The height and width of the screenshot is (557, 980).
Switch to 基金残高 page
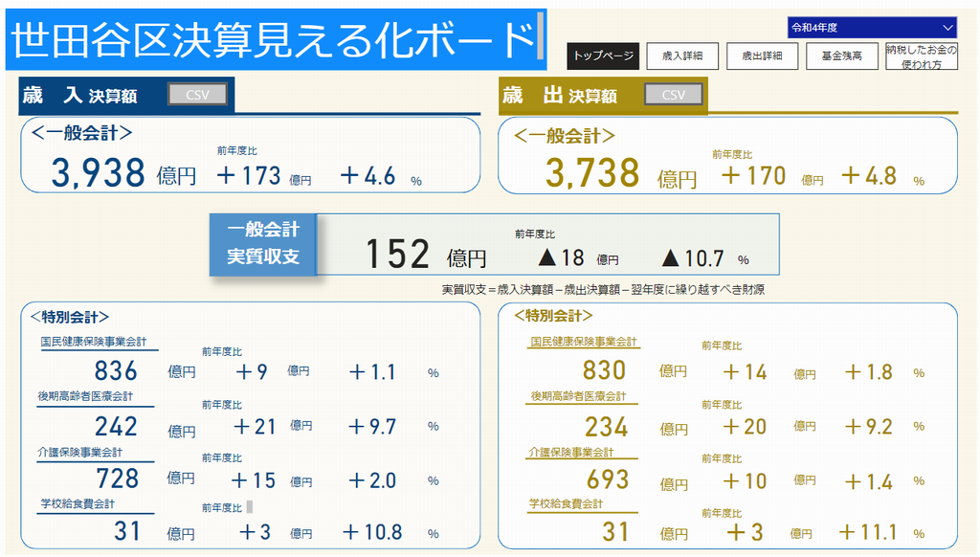click(842, 56)
